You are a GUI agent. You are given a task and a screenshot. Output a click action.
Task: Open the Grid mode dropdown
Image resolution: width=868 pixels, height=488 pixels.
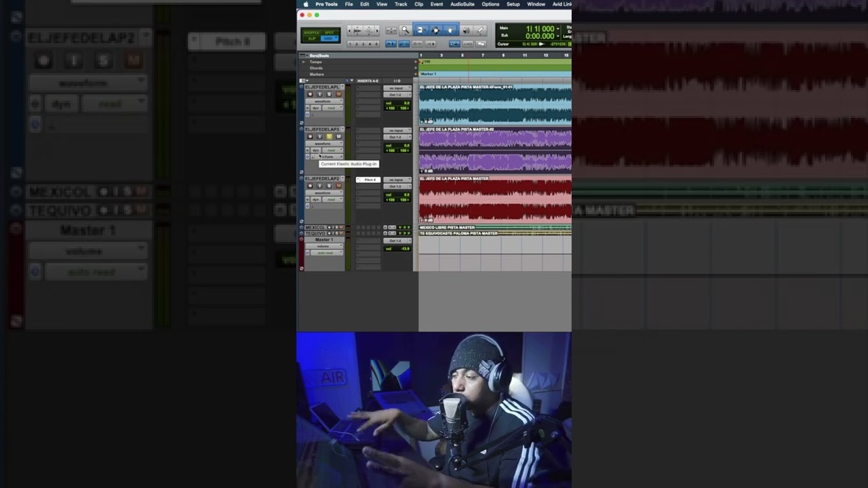coord(330,39)
